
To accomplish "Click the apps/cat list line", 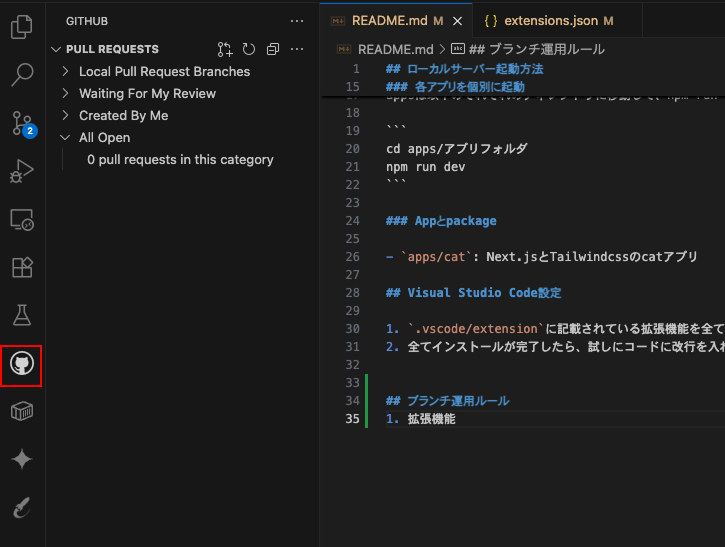I will tap(541, 257).
